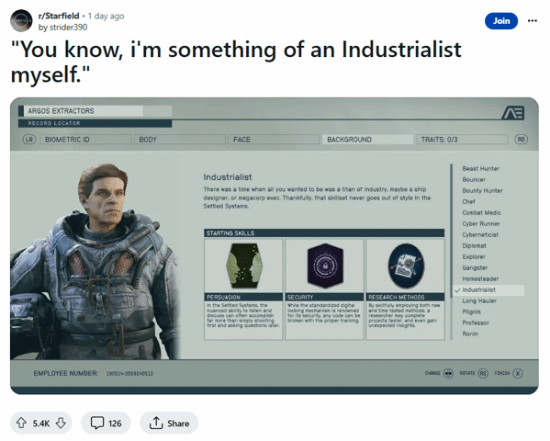Join the r/Starfield community
The image size is (550, 441).
[501, 21]
